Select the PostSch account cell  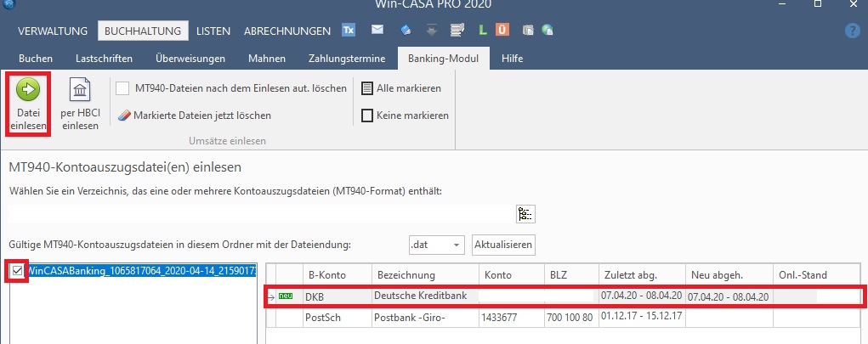click(337, 318)
